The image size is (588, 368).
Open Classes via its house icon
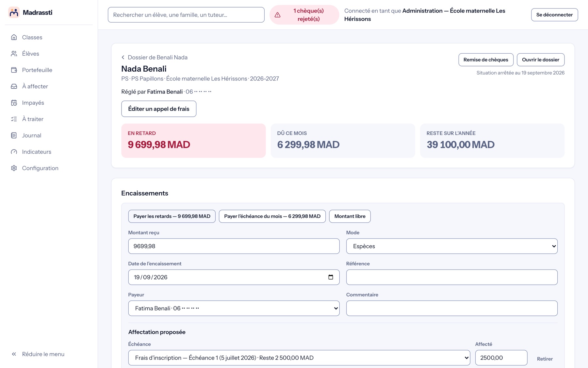coord(14,37)
